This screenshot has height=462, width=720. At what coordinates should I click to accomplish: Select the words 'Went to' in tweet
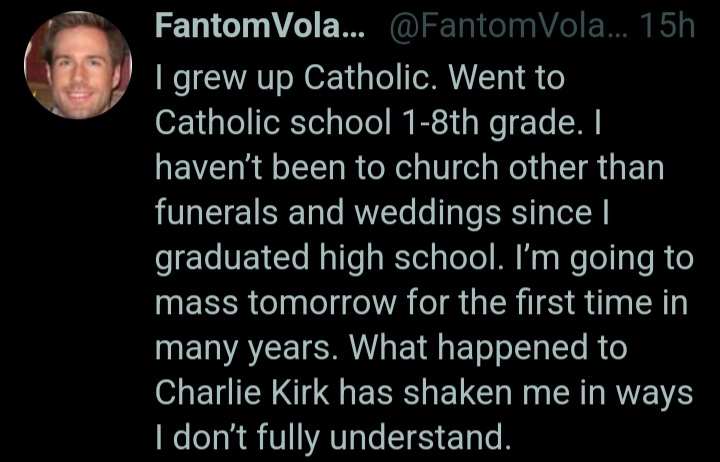pyautogui.click(x=506, y=77)
